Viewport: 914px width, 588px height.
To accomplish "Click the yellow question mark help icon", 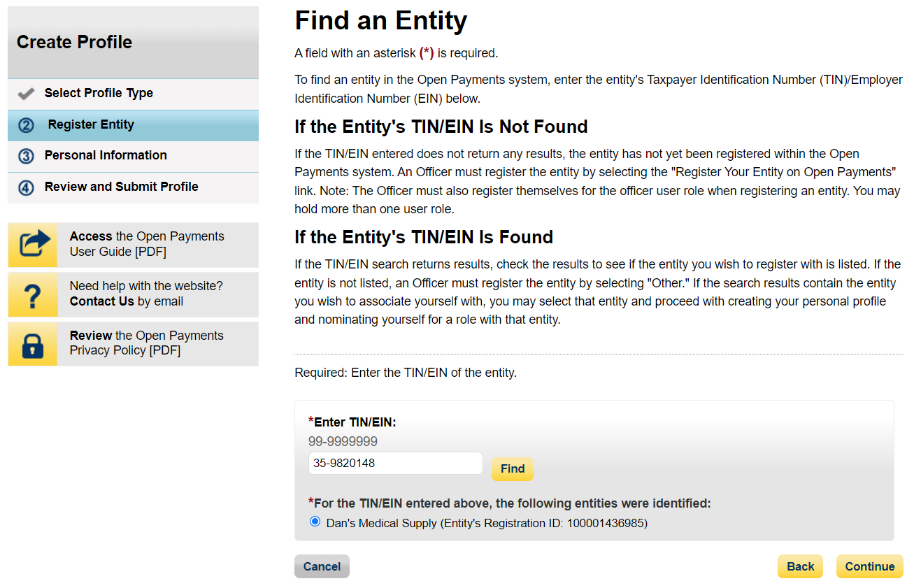I will tap(33, 294).
